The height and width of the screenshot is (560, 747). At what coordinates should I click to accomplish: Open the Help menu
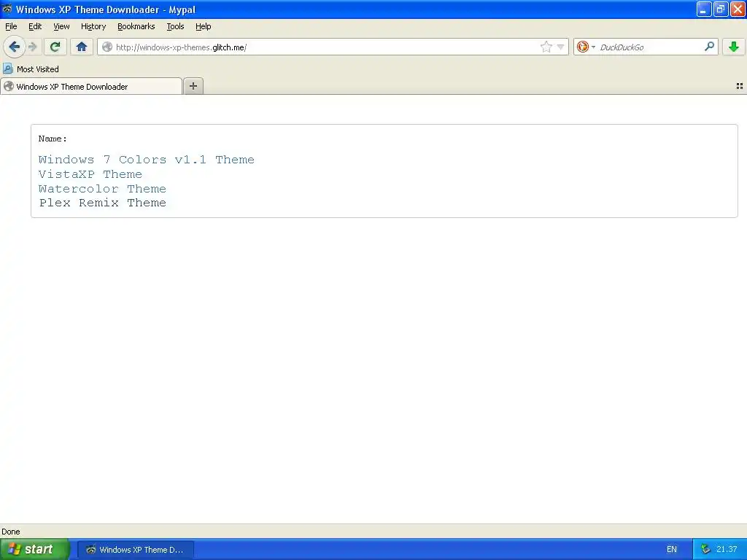[204, 26]
